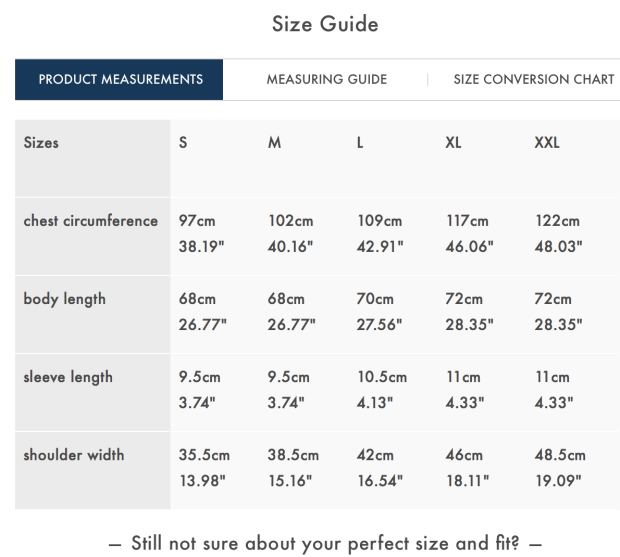Select the L size column header

point(360,143)
